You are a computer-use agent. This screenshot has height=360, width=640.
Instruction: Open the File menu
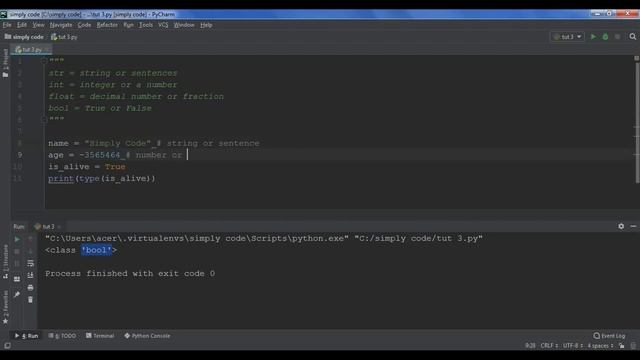click(x=7, y=25)
